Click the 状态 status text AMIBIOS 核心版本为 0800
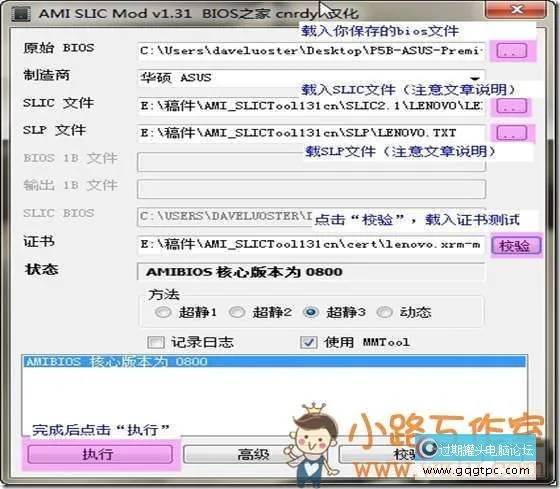Viewport: 560px width, 489px height. [x=244, y=272]
